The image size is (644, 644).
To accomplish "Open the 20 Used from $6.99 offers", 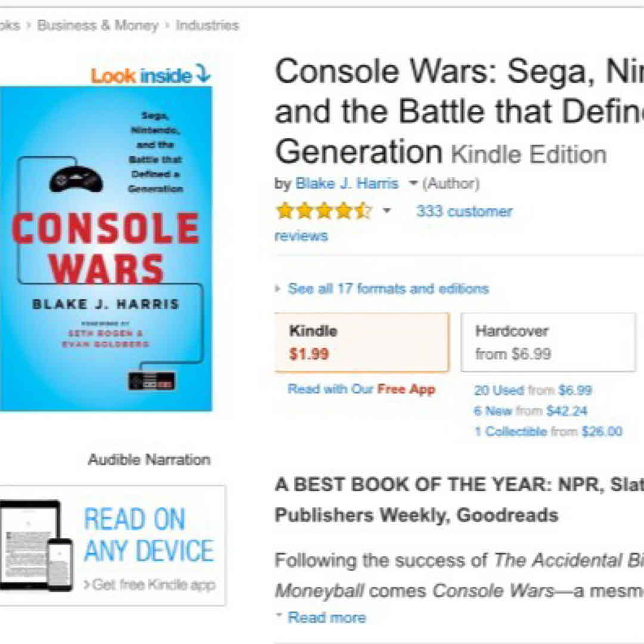I will tap(532, 391).
